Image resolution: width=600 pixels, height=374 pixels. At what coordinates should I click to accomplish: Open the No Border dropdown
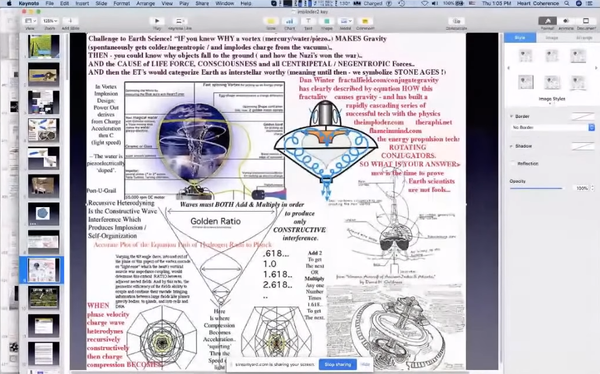(x=553, y=127)
